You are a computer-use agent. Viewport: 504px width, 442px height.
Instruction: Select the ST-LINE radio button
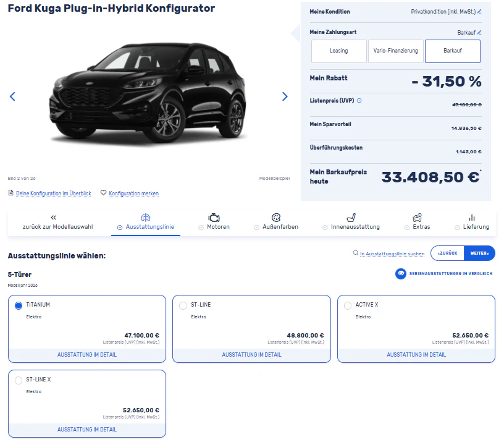click(x=183, y=305)
